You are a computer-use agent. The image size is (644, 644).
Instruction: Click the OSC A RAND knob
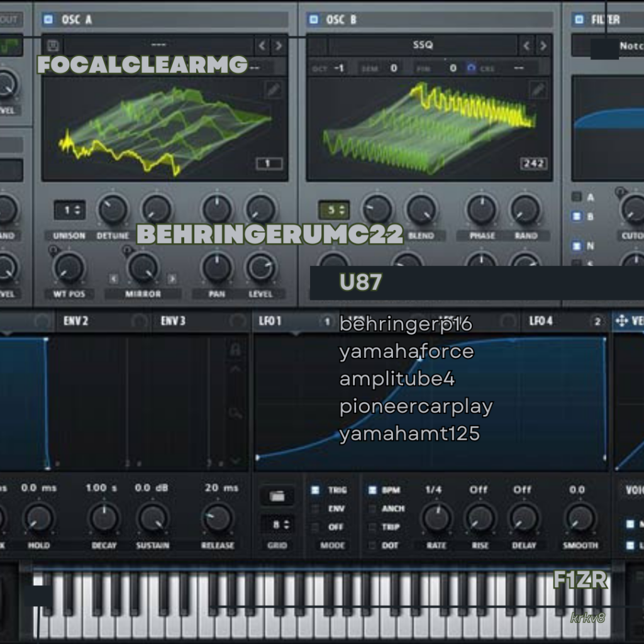pyautogui.click(x=260, y=209)
